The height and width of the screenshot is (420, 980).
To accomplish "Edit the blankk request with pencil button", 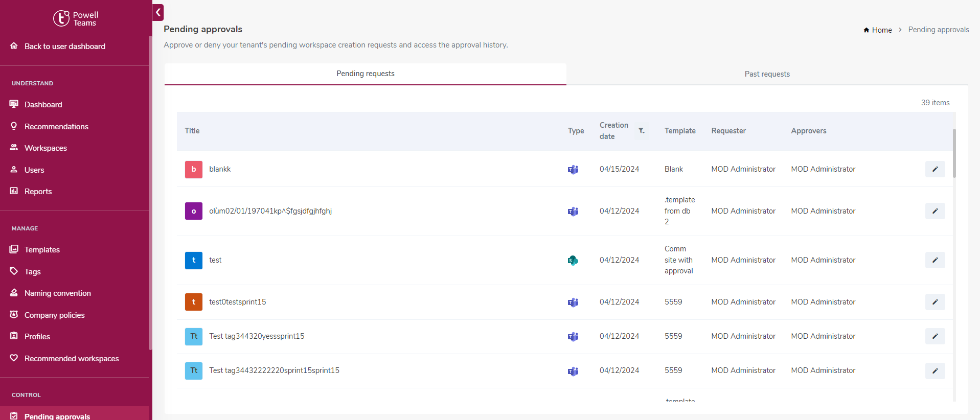I will (x=935, y=169).
